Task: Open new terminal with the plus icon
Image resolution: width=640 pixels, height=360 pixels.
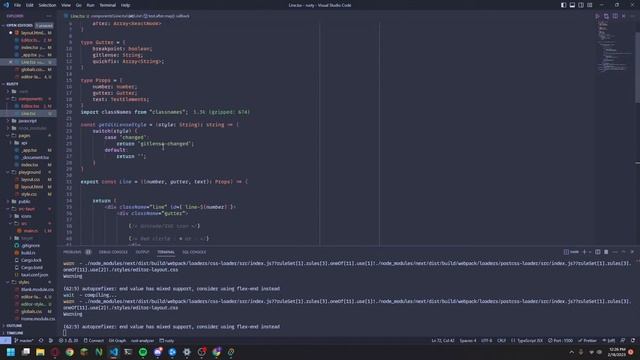Action: (x=584, y=252)
